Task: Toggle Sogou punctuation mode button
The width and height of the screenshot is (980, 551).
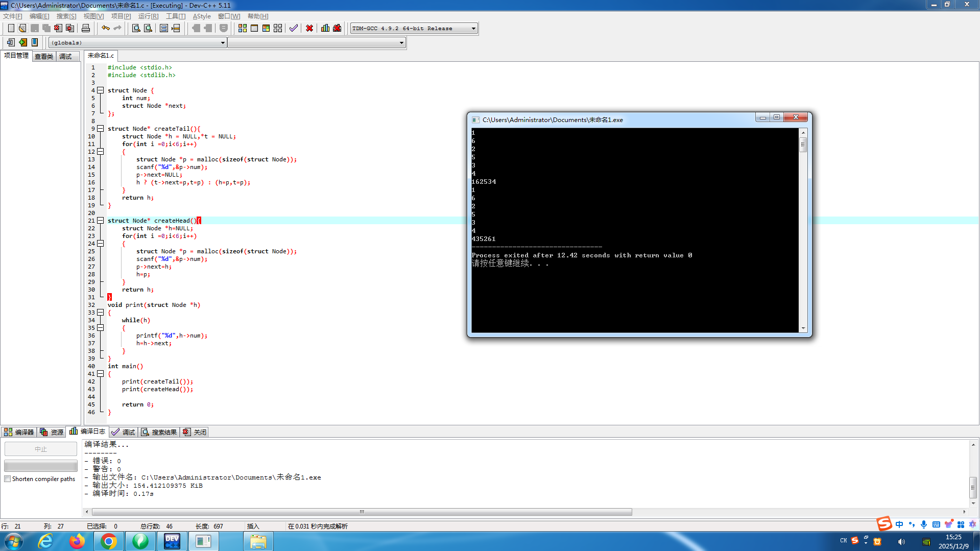Action: 912,524
